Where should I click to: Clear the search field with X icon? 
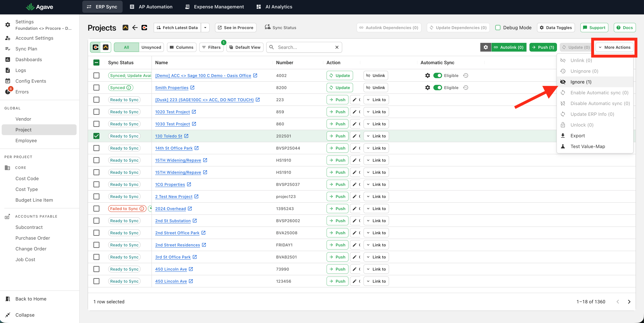337,47
